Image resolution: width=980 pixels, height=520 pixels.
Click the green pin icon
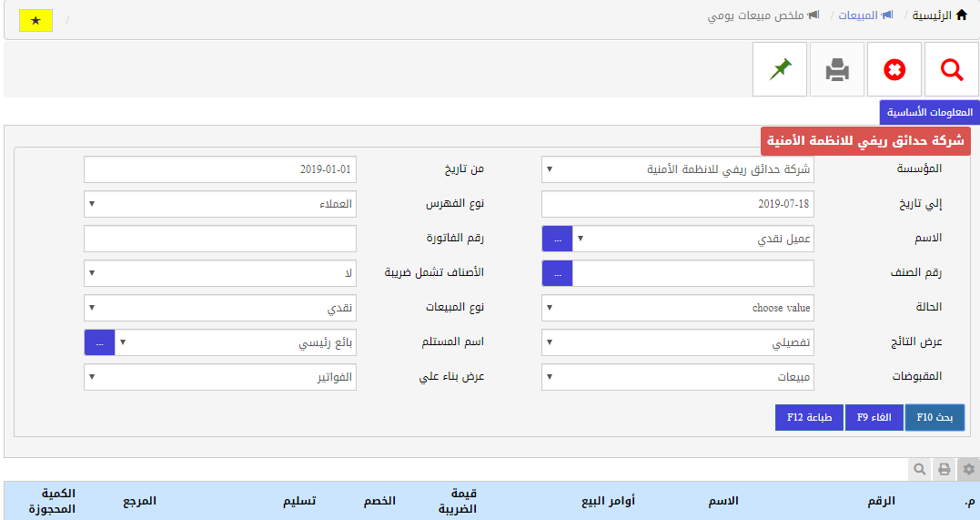(780, 69)
